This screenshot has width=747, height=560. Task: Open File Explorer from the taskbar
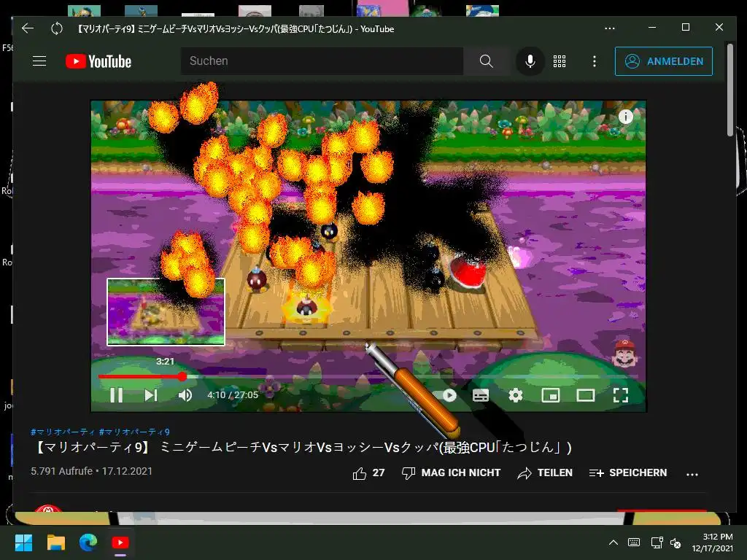coord(55,542)
